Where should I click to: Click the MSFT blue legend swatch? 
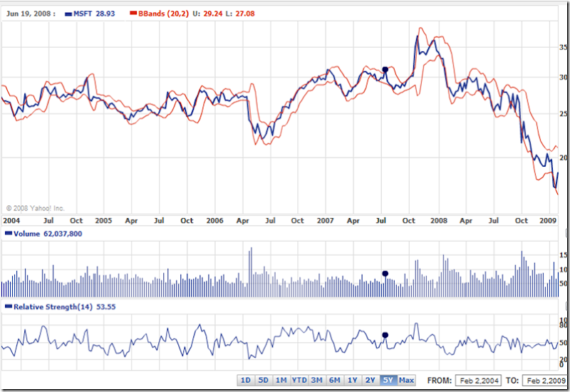(x=68, y=14)
